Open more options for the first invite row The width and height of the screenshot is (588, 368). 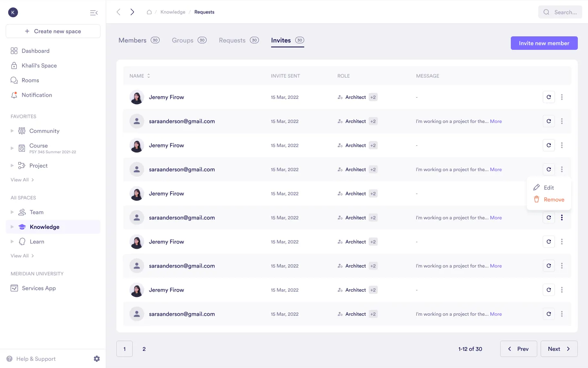point(562,97)
